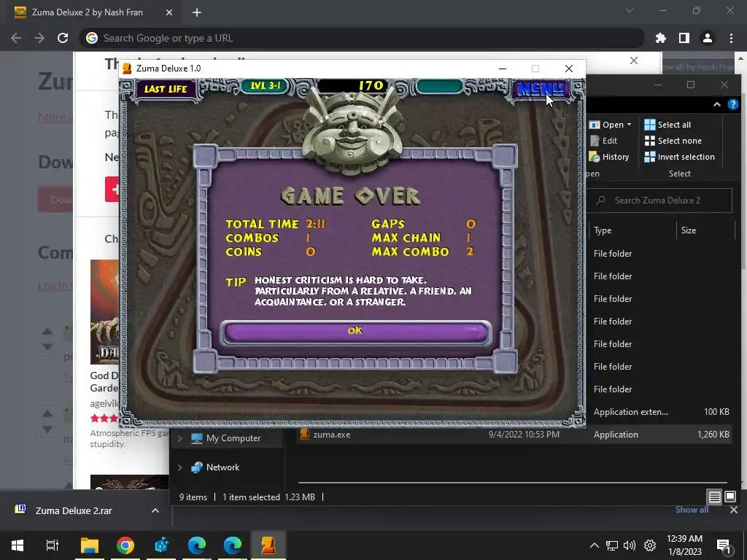The height and width of the screenshot is (560, 747).
Task: Switch File Explorer to details view
Action: pos(715,497)
